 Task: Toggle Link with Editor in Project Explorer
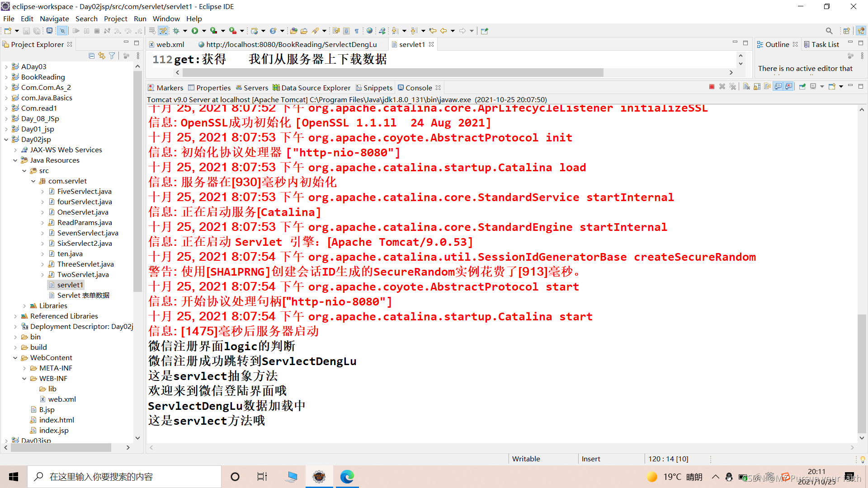pyautogui.click(x=102, y=56)
